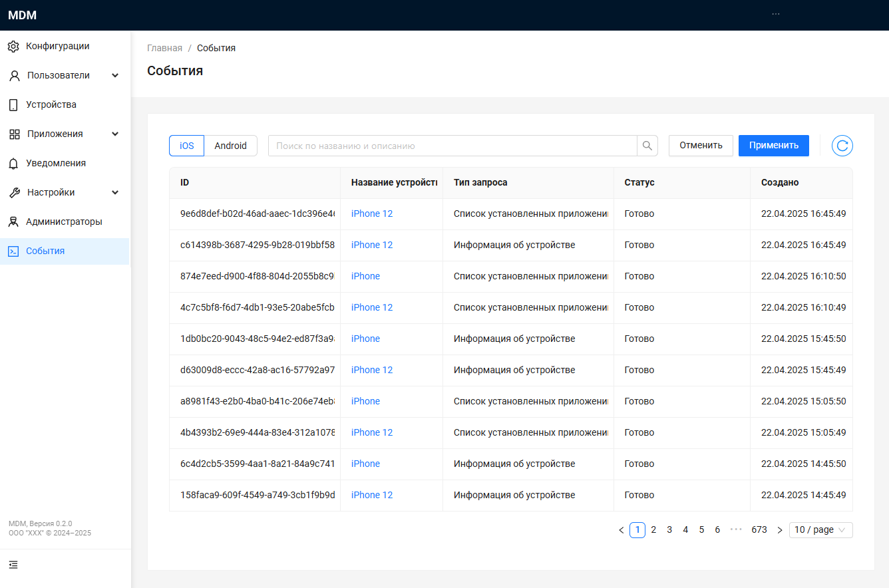Click the Конфигурации gear icon

(13, 47)
